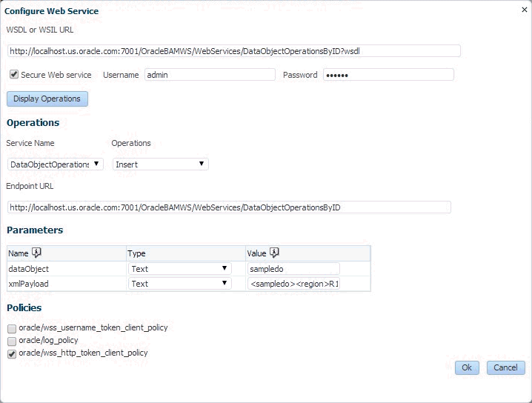Image resolution: width=532 pixels, height=403 pixels.
Task: Click the xmlPayload value field
Action: point(293,284)
